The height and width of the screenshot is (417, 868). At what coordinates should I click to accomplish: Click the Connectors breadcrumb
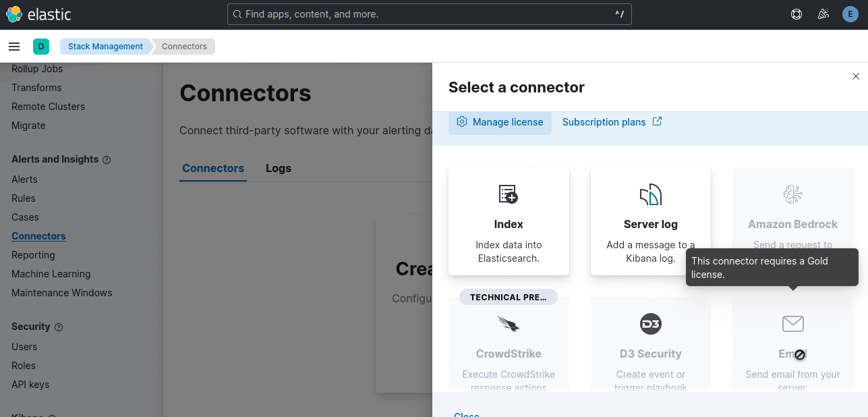pos(184,47)
